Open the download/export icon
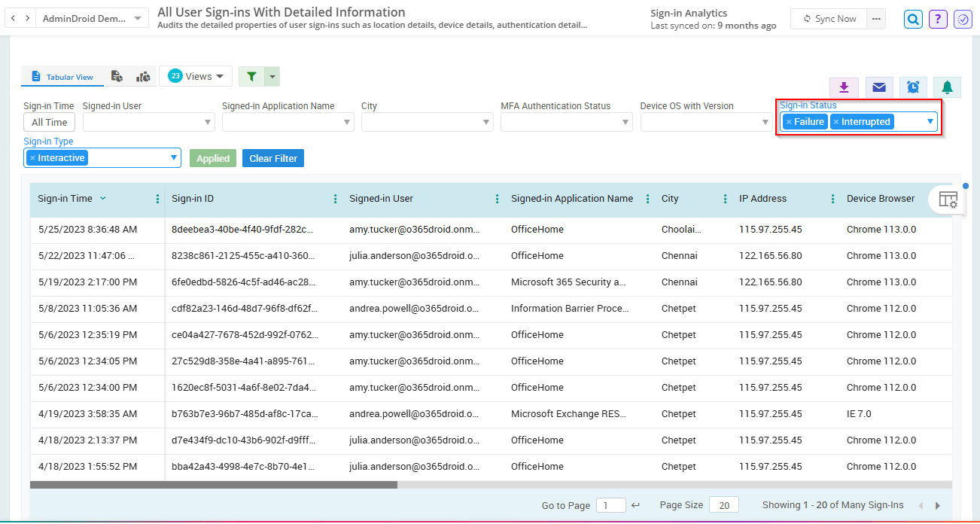This screenshot has width=980, height=524. 844,87
